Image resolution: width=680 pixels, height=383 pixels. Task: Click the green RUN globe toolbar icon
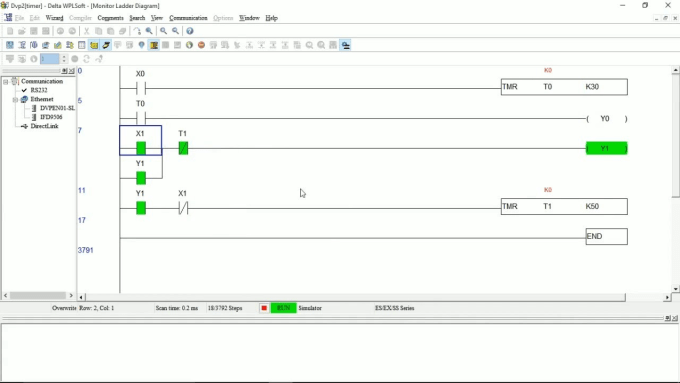coord(190,45)
